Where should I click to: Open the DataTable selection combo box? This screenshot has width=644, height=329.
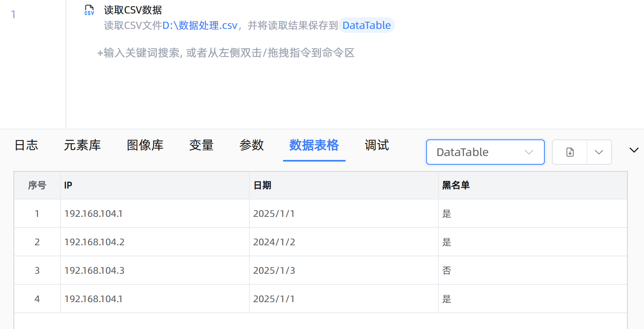pos(485,152)
